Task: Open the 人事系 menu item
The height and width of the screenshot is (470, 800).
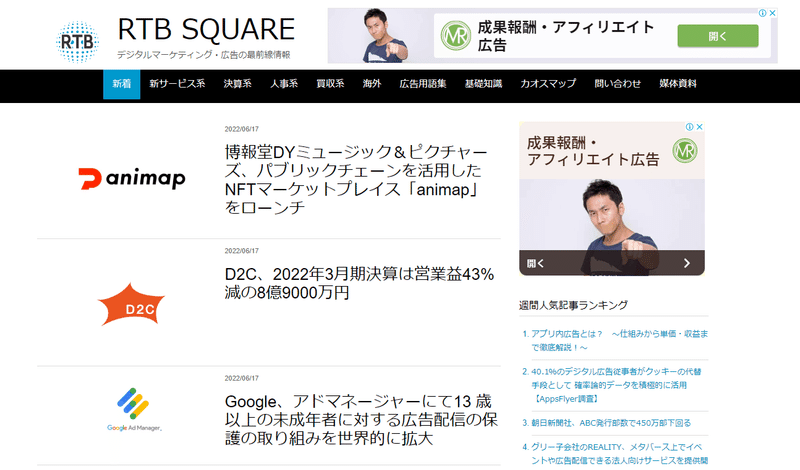Action: point(284,84)
